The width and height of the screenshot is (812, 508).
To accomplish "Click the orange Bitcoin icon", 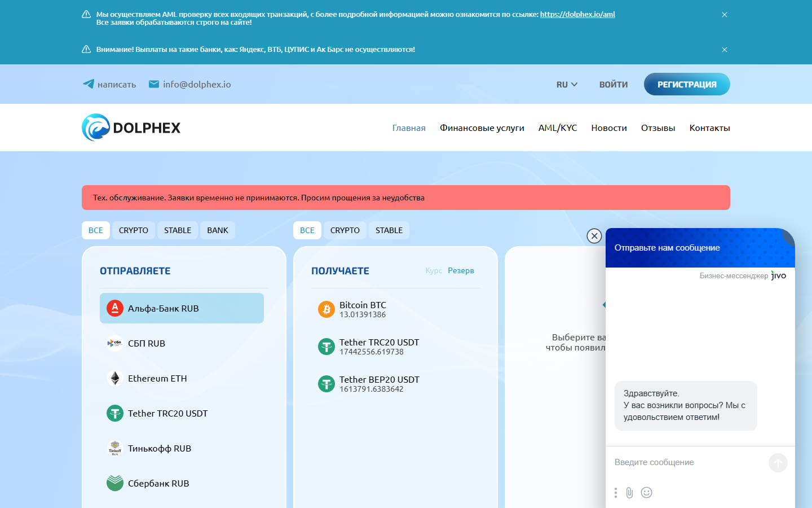I will (326, 309).
